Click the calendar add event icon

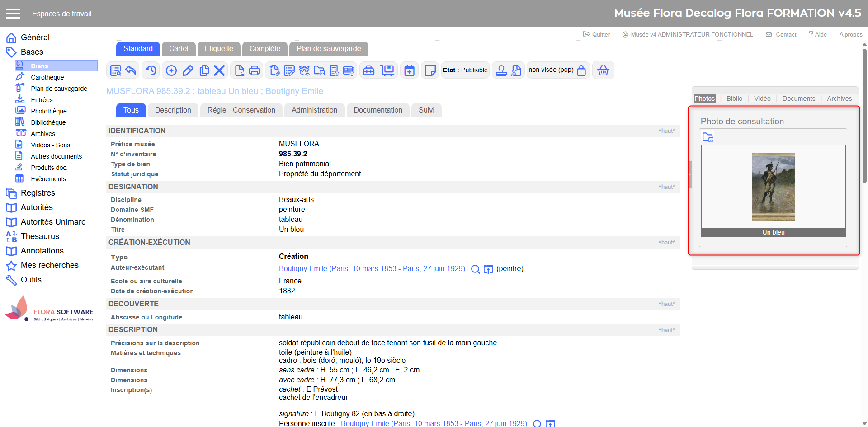coord(409,70)
